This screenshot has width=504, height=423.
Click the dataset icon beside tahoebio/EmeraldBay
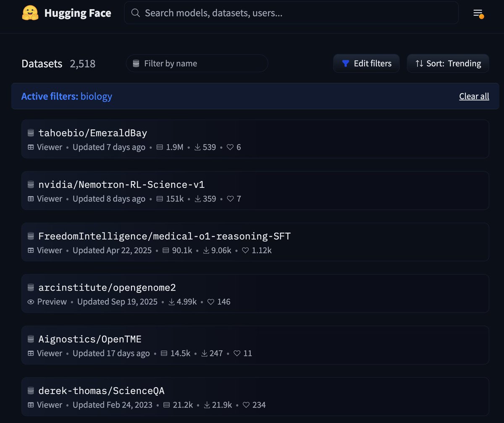[31, 133]
